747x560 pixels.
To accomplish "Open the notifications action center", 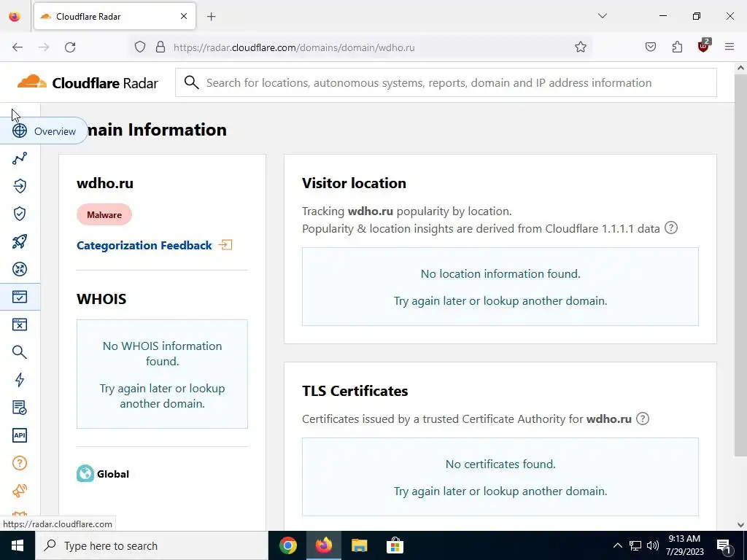I will 724,545.
